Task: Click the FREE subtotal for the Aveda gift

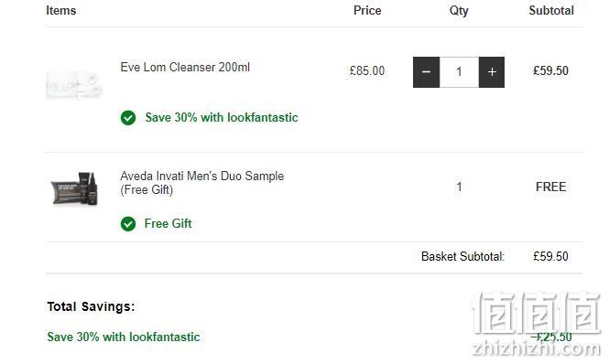Action: point(550,187)
